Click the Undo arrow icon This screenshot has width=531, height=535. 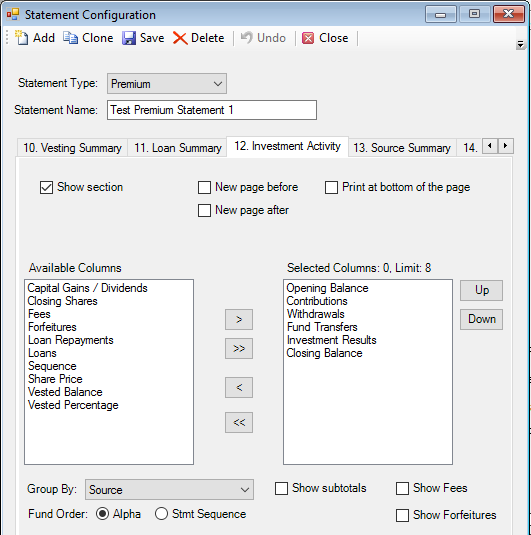[246, 38]
